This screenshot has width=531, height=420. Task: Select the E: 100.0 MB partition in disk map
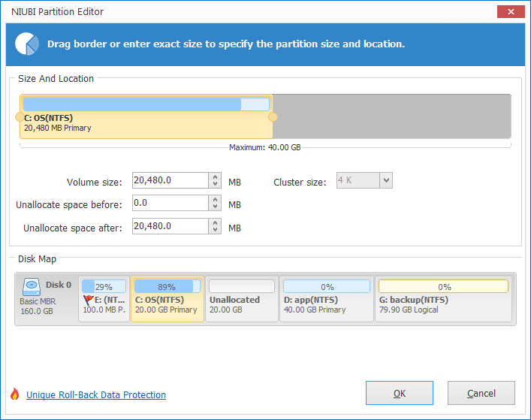coord(104,299)
